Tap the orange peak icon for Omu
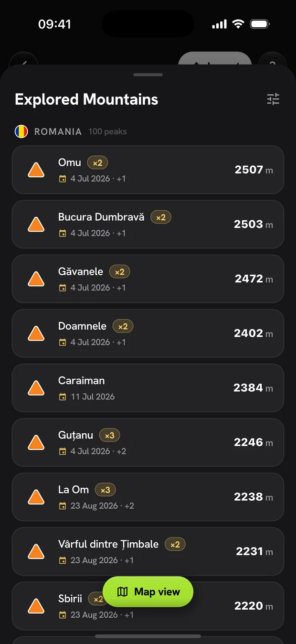 pyautogui.click(x=36, y=170)
